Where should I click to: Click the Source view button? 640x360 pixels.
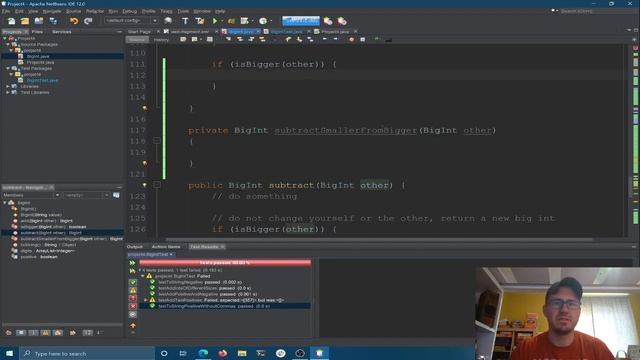(137, 40)
